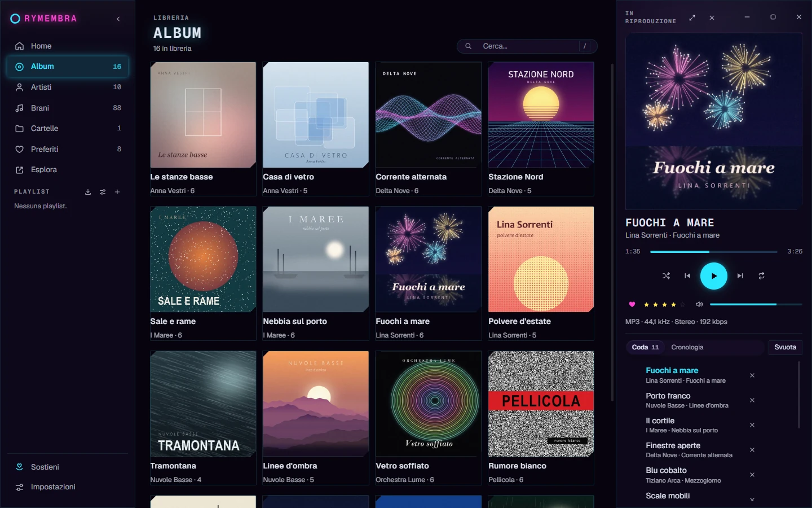Open the Le stanze basse album cover
This screenshot has height=508, width=812.
(x=203, y=115)
